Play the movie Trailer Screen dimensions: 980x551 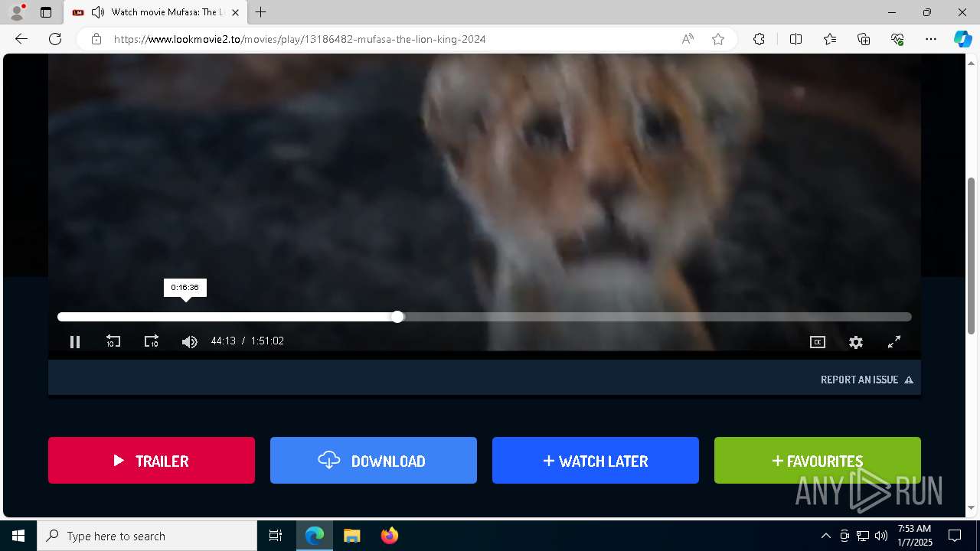(x=152, y=461)
